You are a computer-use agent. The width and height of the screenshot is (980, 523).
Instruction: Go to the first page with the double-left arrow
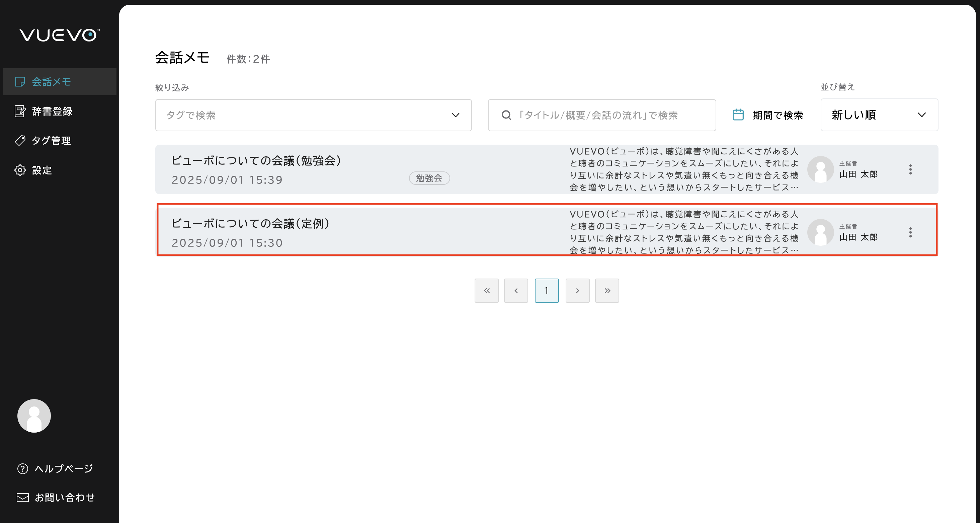pyautogui.click(x=486, y=290)
